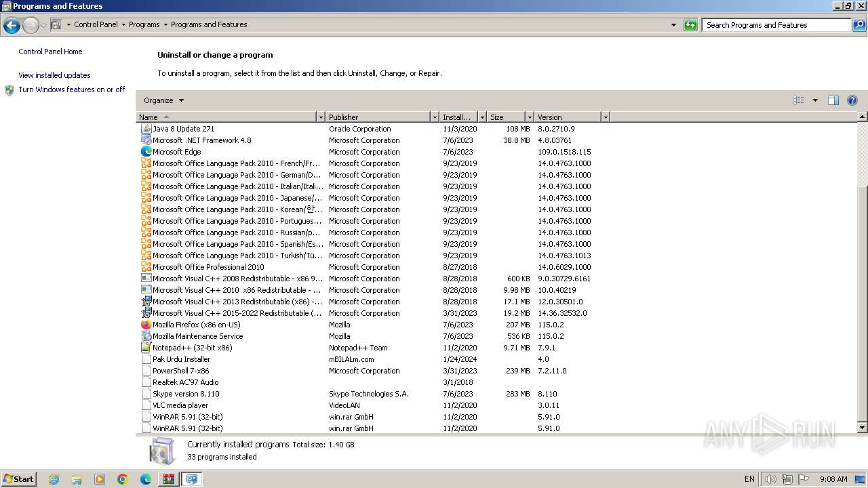Open Internet Explorer from the taskbar
Image resolution: width=868 pixels, height=488 pixels.
click(54, 479)
